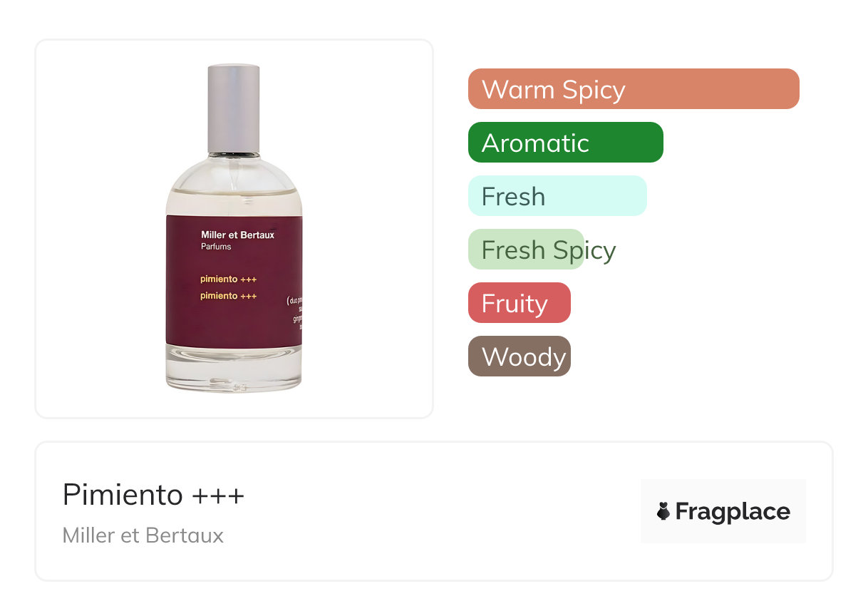
Task: Click the first yellow pimiento +++ line
Action: pos(229,279)
